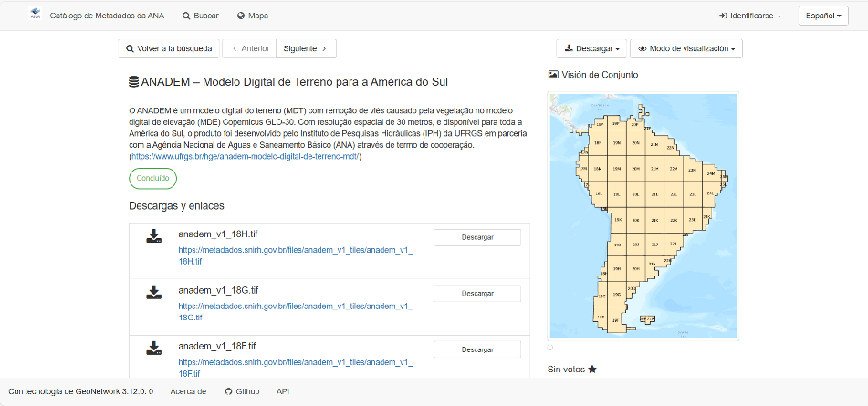The height and width of the screenshot is (406, 868).
Task: Click the Concluído status badge
Action: tap(152, 178)
